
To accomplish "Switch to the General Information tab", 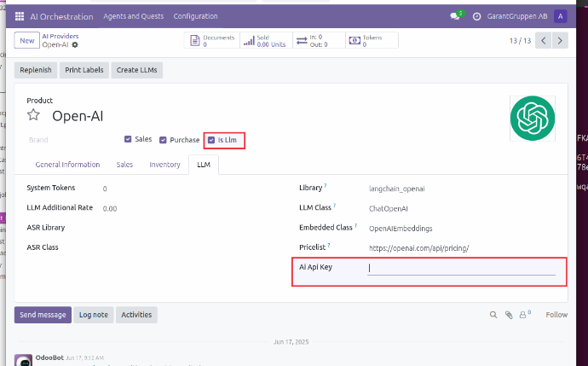I will click(x=67, y=165).
